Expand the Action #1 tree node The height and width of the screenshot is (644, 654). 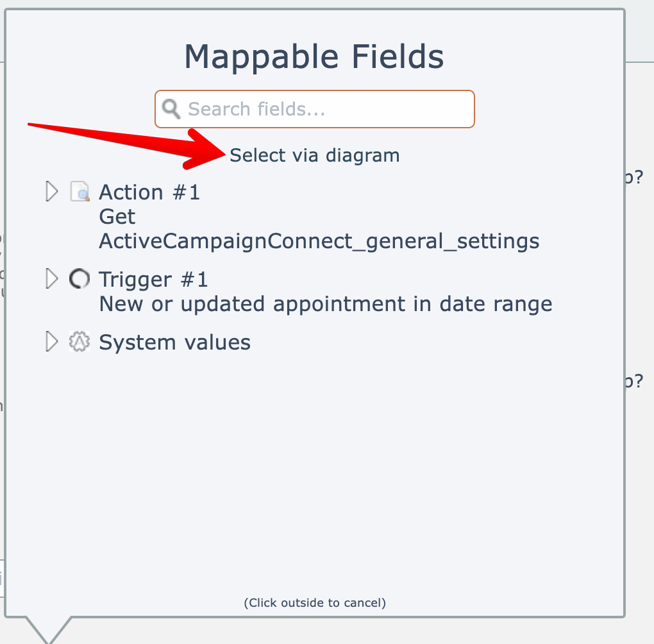click(52, 191)
